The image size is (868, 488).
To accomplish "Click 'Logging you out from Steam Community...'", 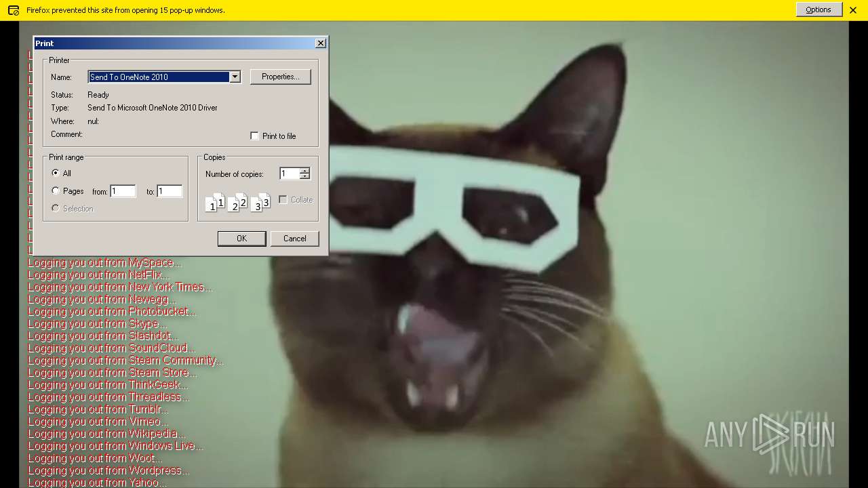I will 125,360.
